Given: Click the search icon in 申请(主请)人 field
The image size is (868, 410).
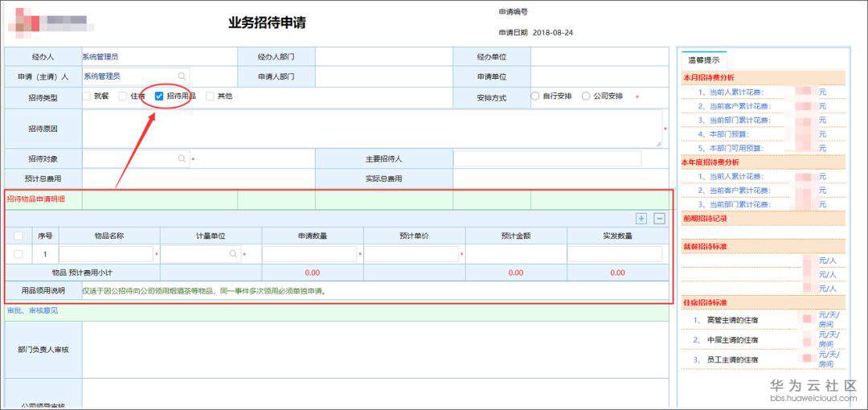Looking at the screenshot, I should (182, 76).
